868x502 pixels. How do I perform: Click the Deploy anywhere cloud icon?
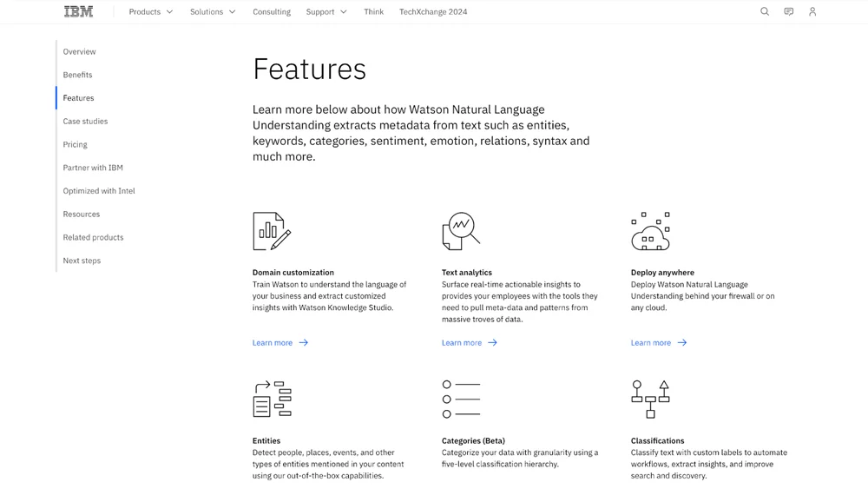pos(650,231)
